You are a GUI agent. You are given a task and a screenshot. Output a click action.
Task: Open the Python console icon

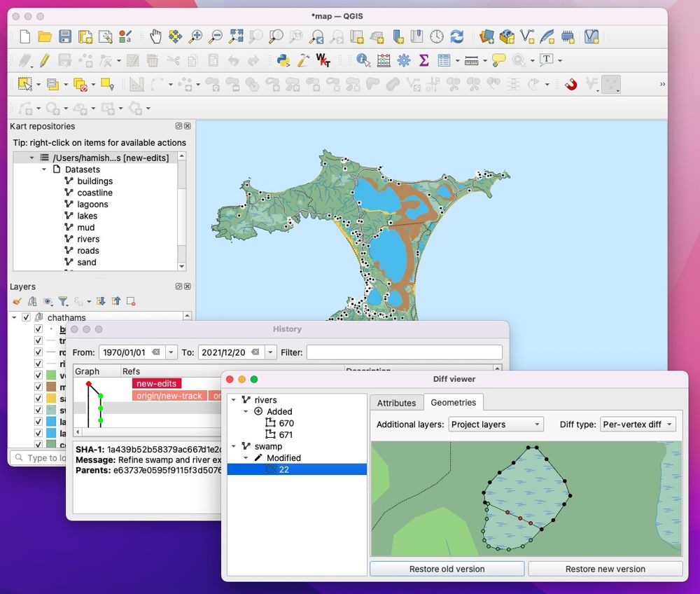[x=283, y=60]
